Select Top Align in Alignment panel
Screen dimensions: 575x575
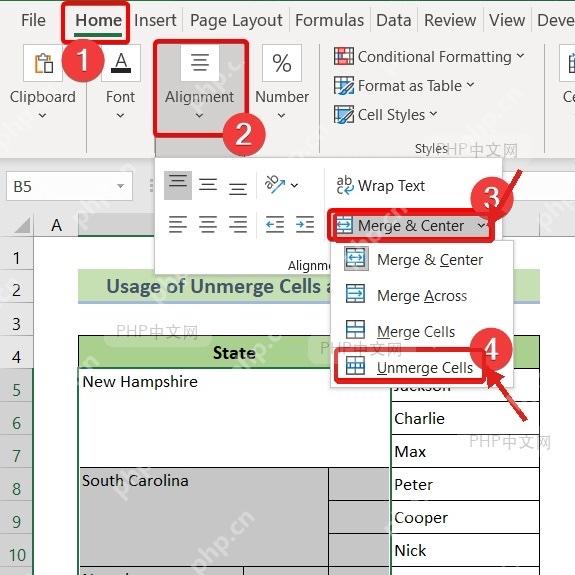(178, 185)
